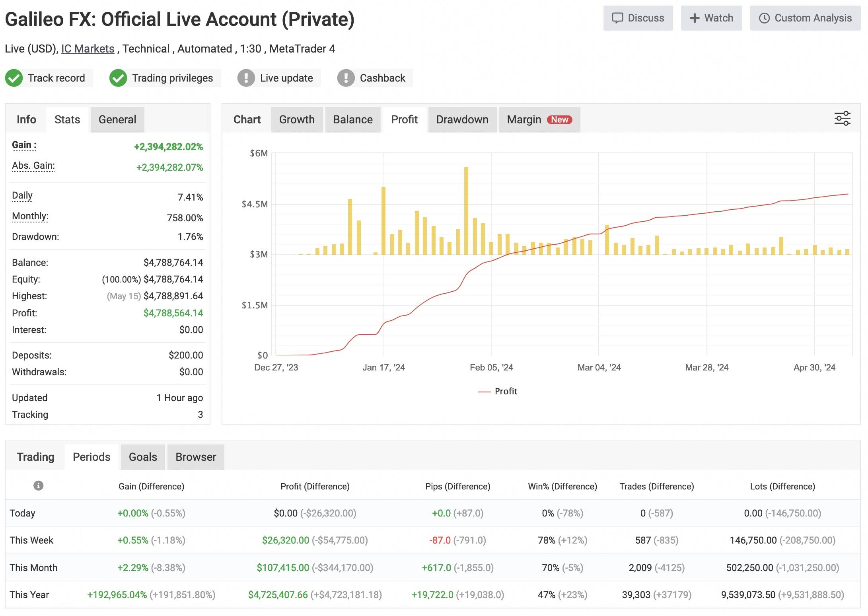
Task: Open the Margin New tab
Action: 539,119
